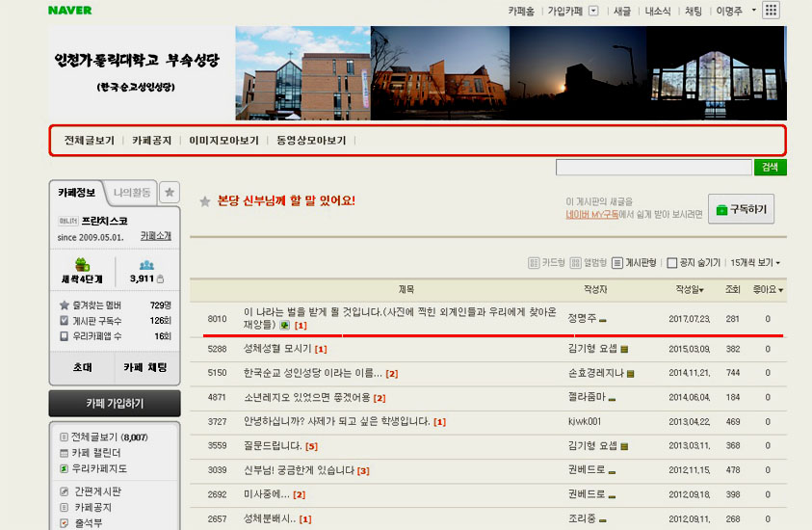Click the star favorite tab icon in sidebar
812x530 pixels.
[x=170, y=192]
